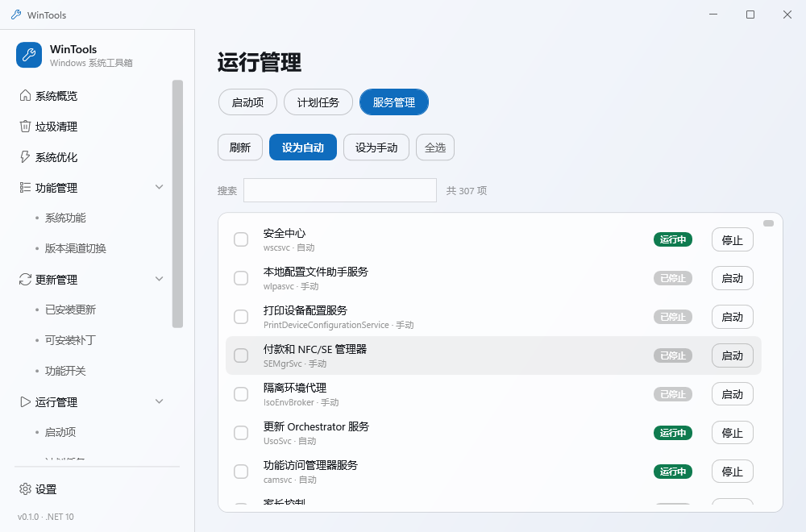Click the 共 307 项 count label
This screenshot has height=532, width=806.
click(466, 191)
